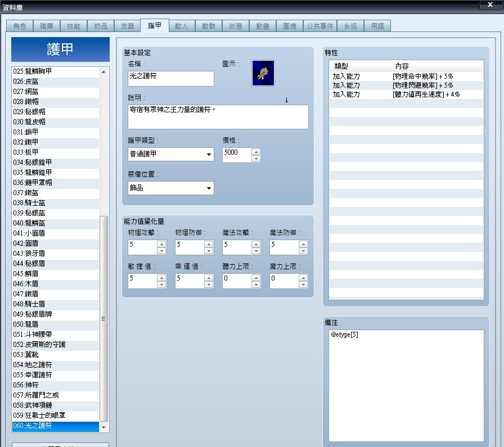This screenshot has width=504, height=447.
Task: Select the 系統 tab
Action: [x=350, y=26]
